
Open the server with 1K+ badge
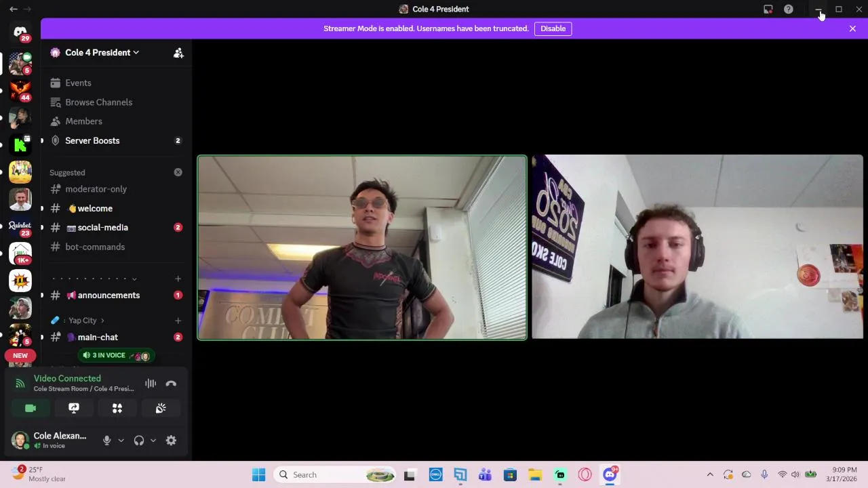tap(20, 253)
